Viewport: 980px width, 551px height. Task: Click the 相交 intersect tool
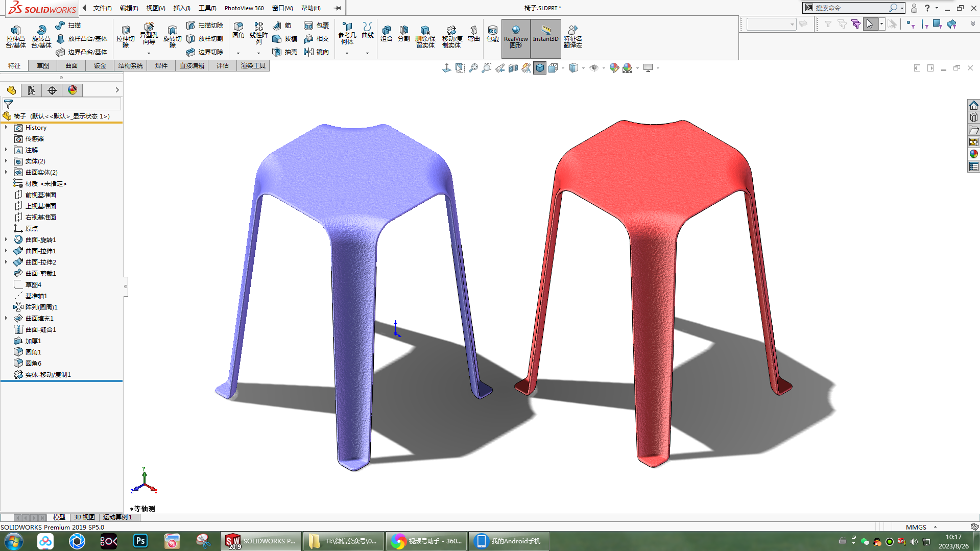pyautogui.click(x=316, y=39)
